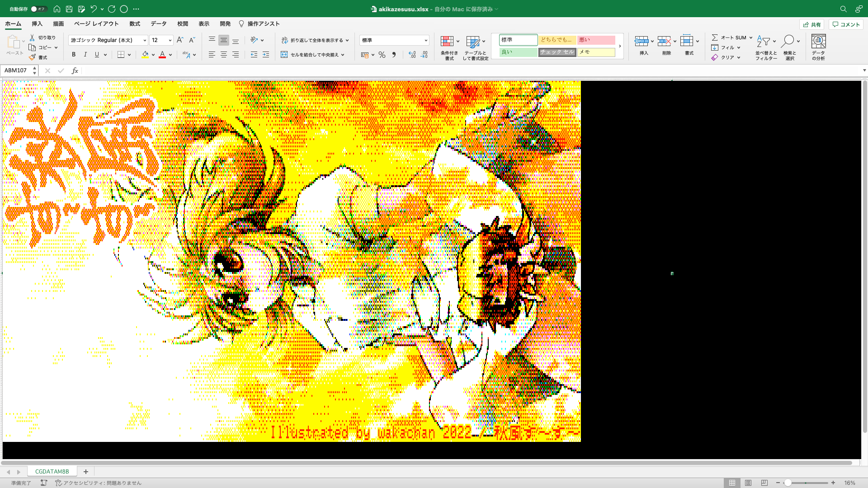The height and width of the screenshot is (488, 868).
Task: Click the クリア button
Action: [726, 57]
